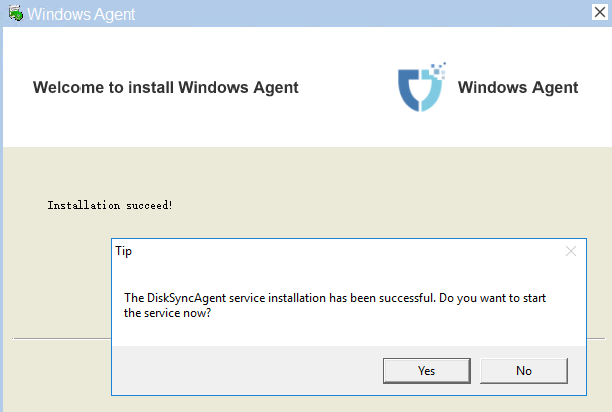Click the Tip dialog title label

(x=124, y=251)
